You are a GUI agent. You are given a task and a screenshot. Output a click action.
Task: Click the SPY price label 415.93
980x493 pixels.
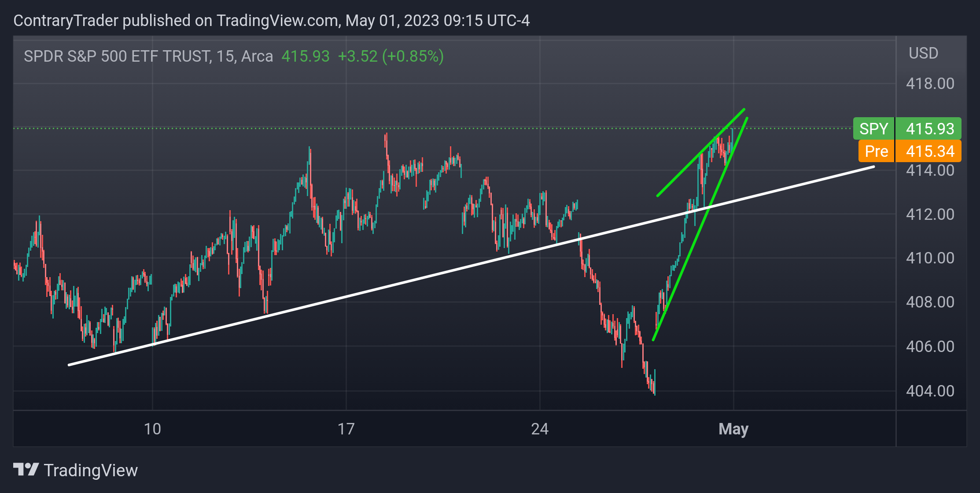tap(907, 129)
